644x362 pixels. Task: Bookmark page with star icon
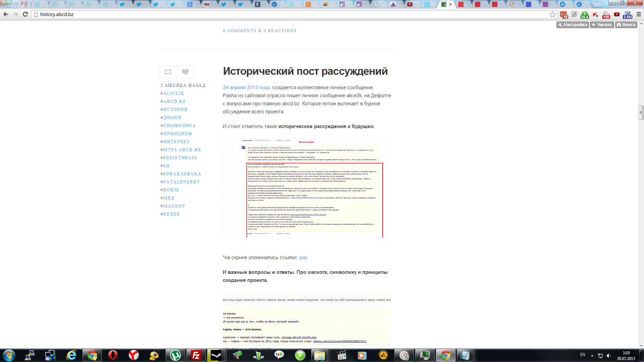[x=552, y=14]
